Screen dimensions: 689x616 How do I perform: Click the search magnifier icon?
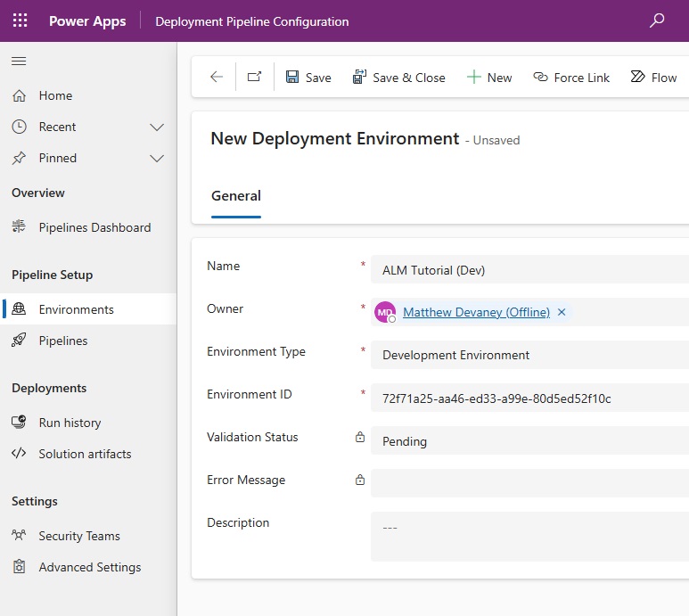657,21
